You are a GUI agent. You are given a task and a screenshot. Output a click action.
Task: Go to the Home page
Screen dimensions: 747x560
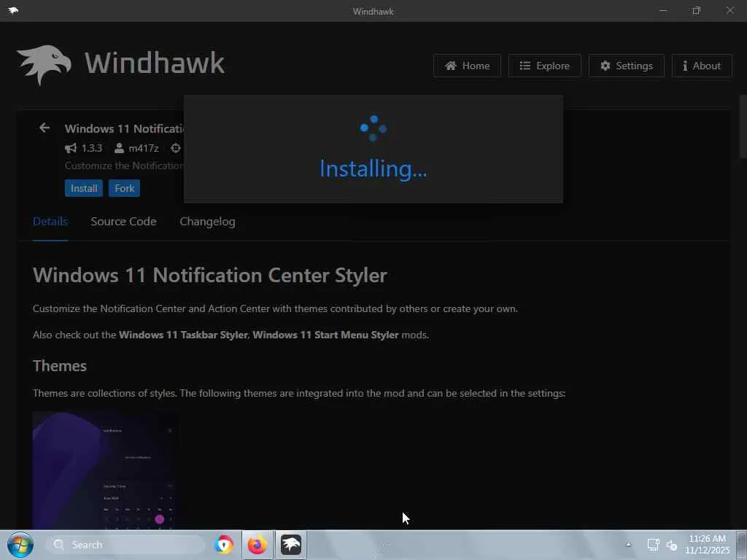pyautogui.click(x=467, y=66)
